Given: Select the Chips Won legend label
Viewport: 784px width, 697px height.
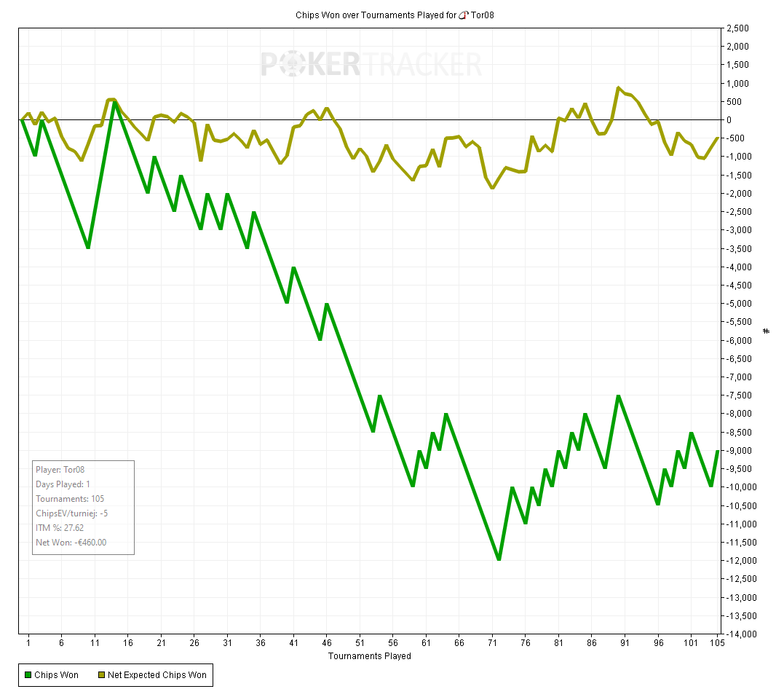Looking at the screenshot, I should tap(56, 675).
